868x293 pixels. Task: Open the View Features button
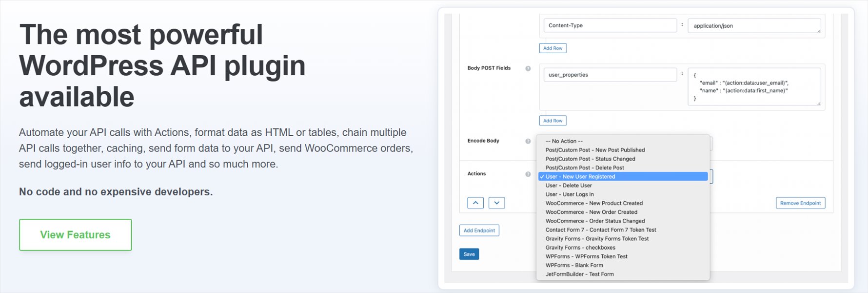(x=75, y=235)
